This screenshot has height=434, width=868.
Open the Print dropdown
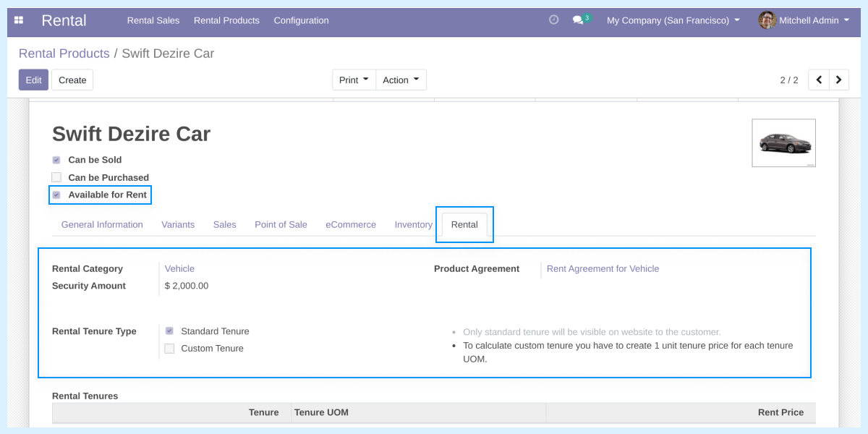click(x=354, y=80)
